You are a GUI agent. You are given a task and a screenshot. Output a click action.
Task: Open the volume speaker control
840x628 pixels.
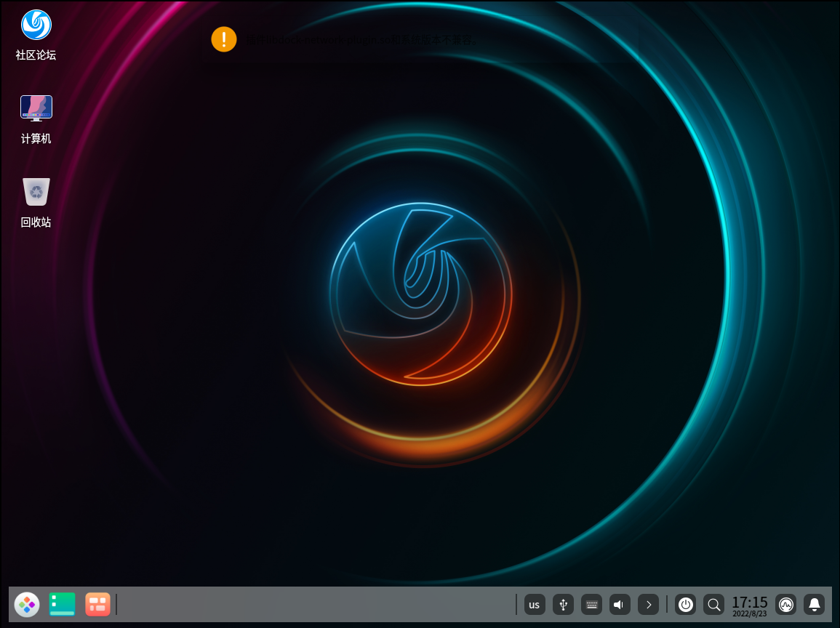click(620, 604)
